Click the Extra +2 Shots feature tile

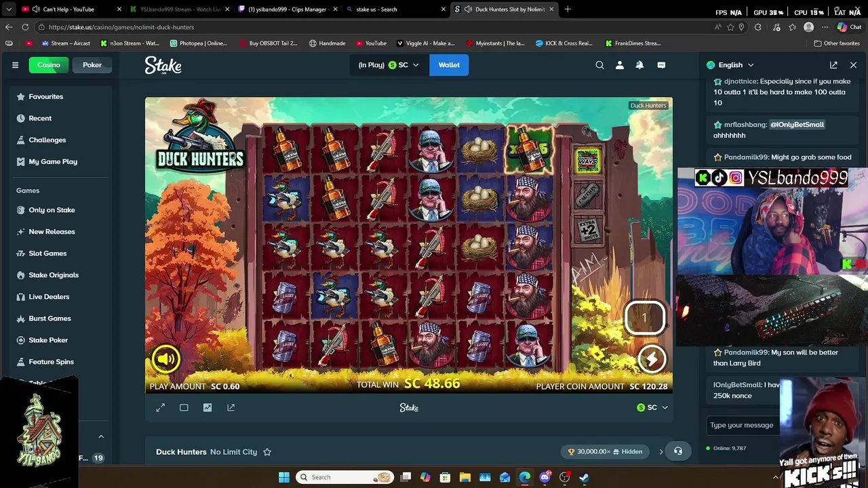pyautogui.click(x=587, y=229)
